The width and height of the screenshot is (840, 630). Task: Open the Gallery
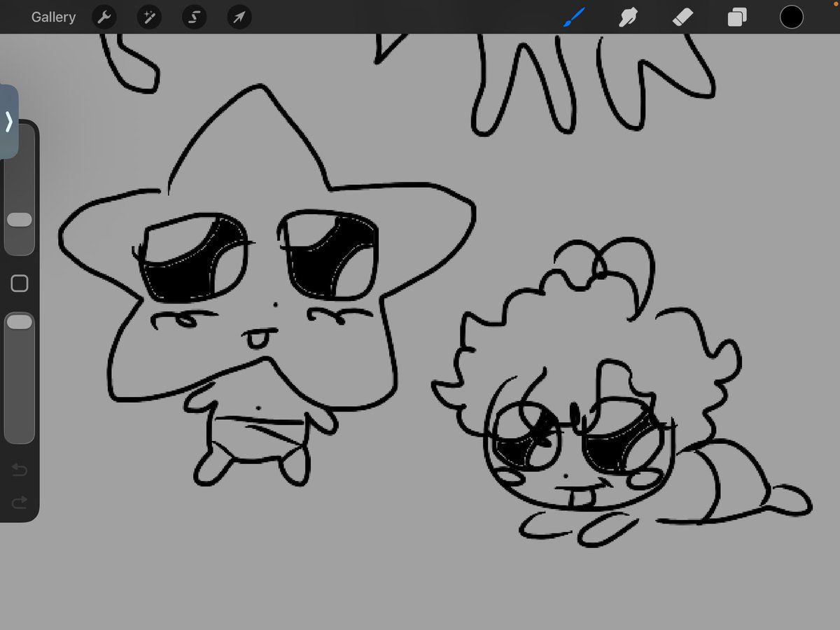click(53, 17)
